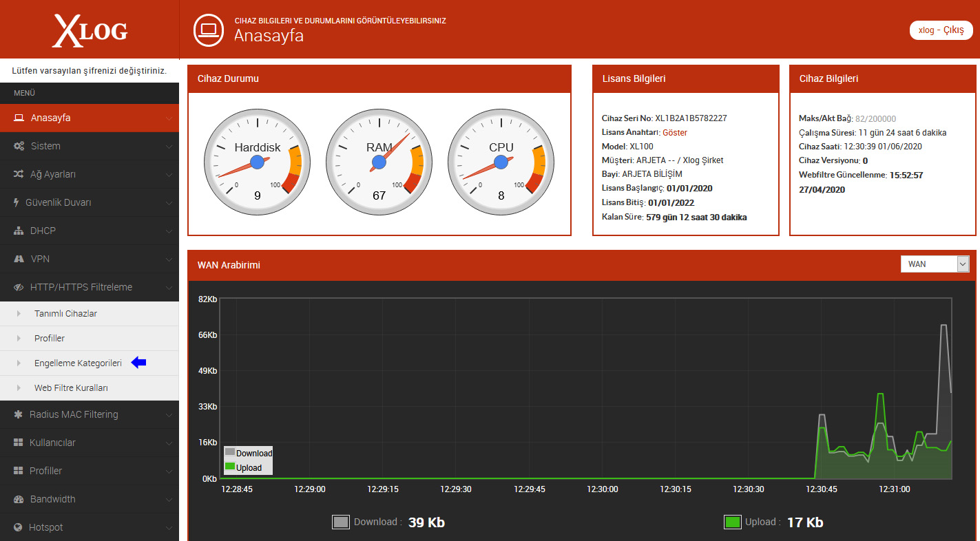Image resolution: width=980 pixels, height=541 pixels.
Task: Click the Kullanıcılar grid icon
Action: coord(19,443)
